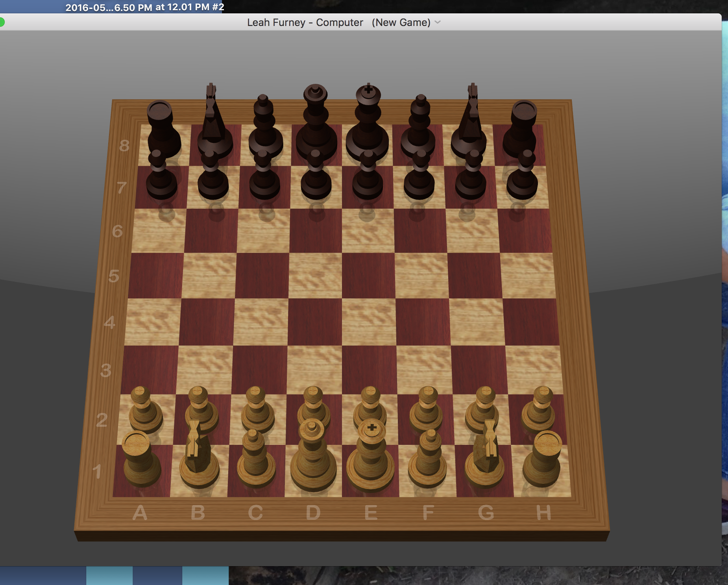Screen dimensions: 728x585
Task: Select the black bishop on c8
Action: (x=265, y=126)
